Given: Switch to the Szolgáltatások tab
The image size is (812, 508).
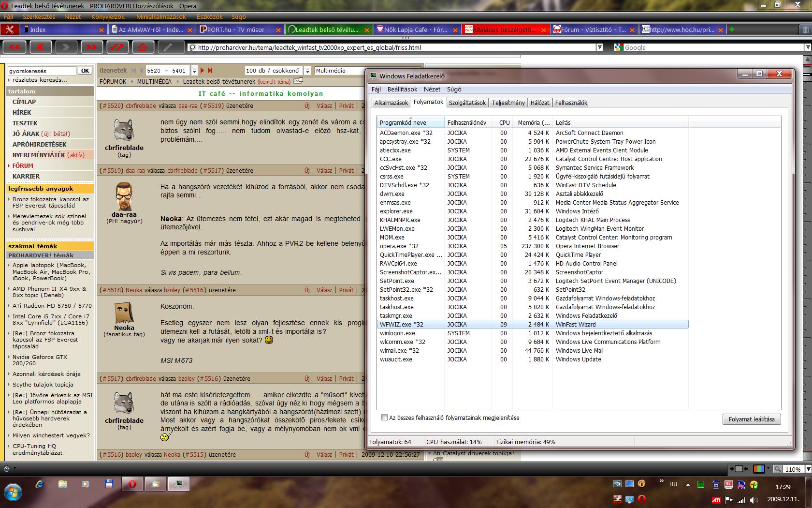Looking at the screenshot, I should (467, 103).
